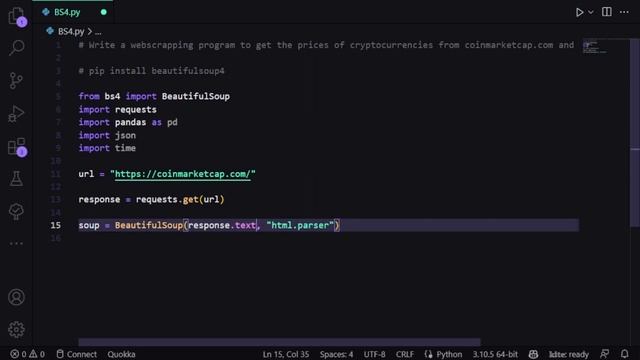This screenshot has height=360, width=640.
Task: Select Python interpreter 3.10.5 64-bit
Action: point(495,354)
